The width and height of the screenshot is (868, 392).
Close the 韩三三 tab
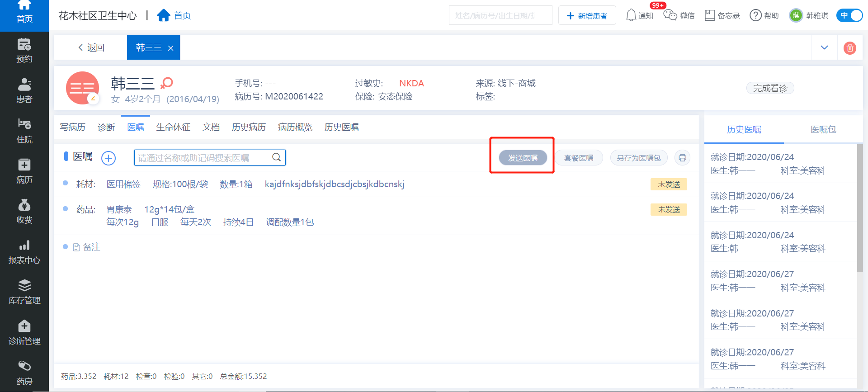(x=170, y=48)
